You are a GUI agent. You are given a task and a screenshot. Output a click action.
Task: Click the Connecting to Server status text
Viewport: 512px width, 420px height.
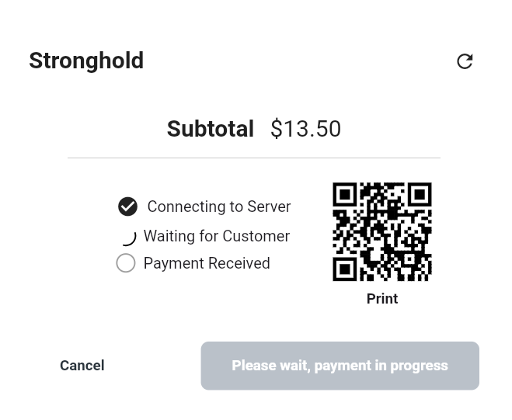coord(218,207)
